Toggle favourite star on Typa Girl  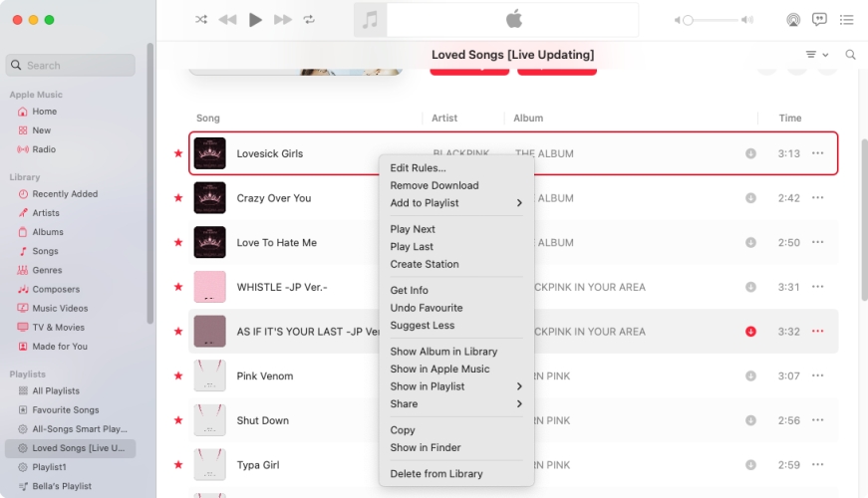178,465
